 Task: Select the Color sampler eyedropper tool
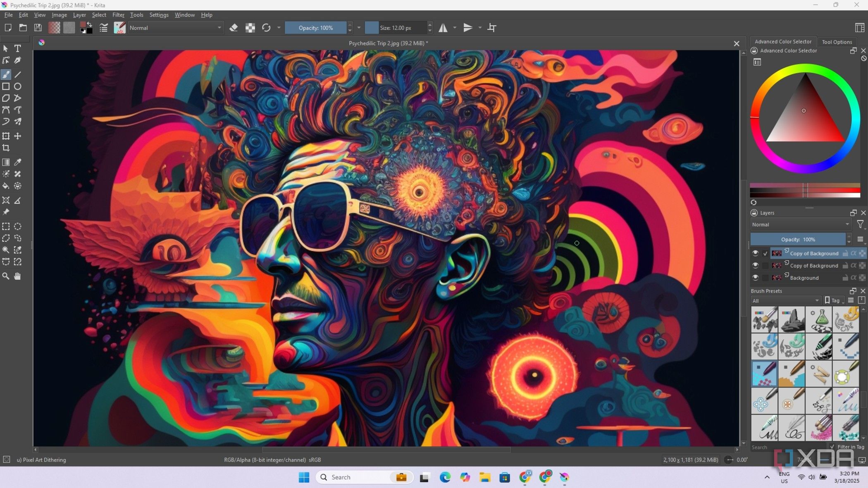pyautogui.click(x=17, y=162)
